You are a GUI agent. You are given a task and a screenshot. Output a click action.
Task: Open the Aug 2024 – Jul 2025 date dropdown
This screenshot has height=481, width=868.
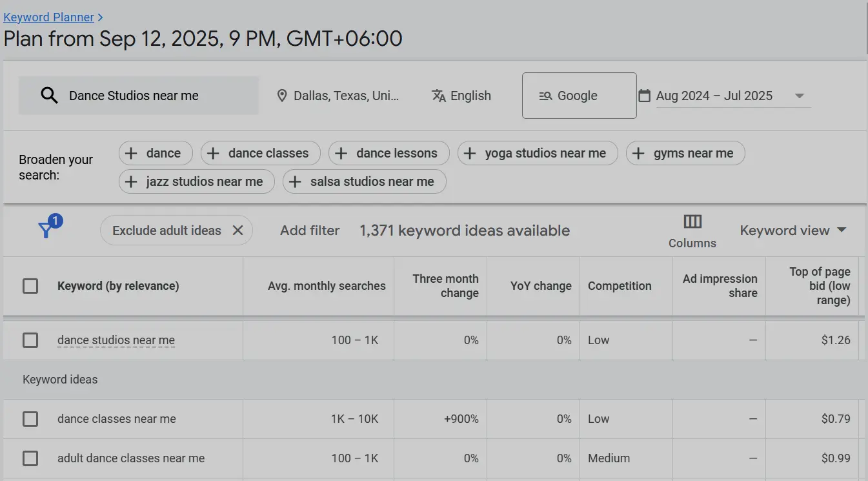coord(800,95)
